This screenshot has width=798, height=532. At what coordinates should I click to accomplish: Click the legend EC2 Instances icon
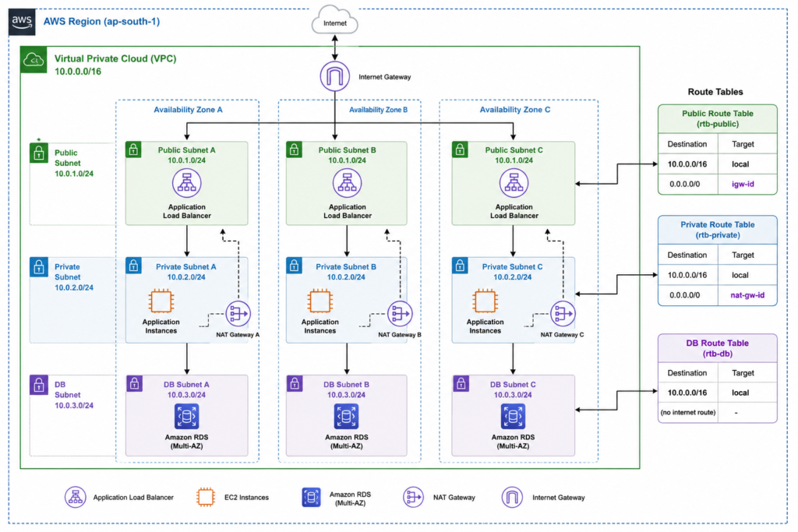(x=206, y=497)
